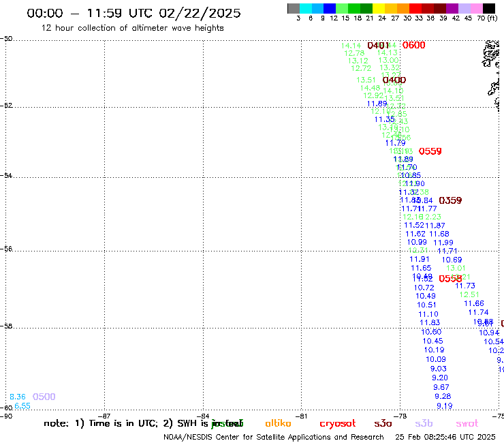The width and height of the screenshot is (504, 443).
Task: Click the 14.14 wave height value
Action: [351, 46]
